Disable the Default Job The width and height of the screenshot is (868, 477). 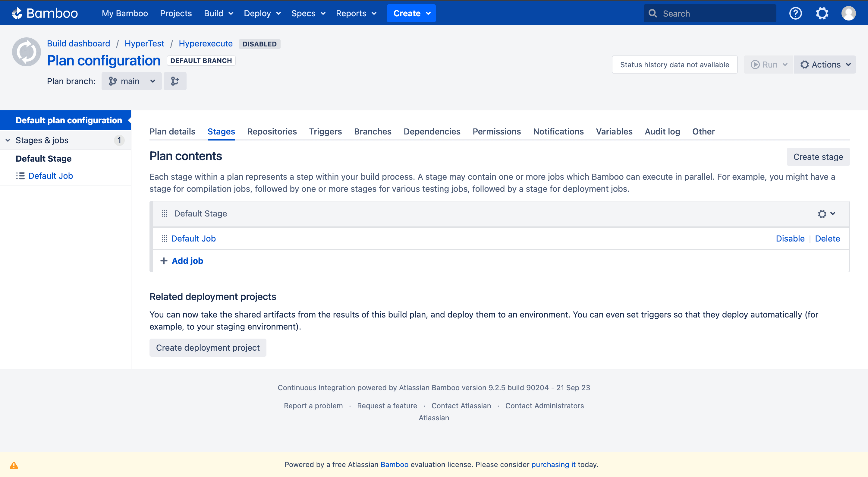point(790,239)
